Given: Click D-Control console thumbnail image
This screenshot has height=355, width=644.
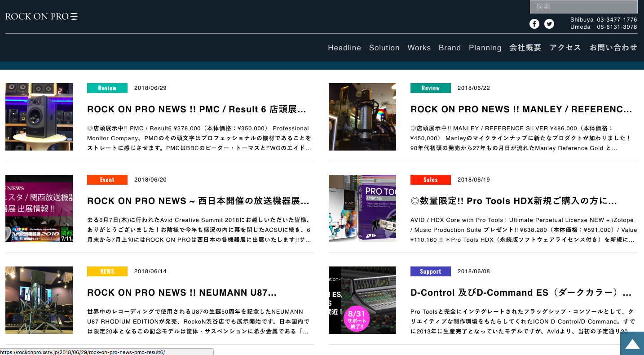Looking at the screenshot, I should (362, 300).
